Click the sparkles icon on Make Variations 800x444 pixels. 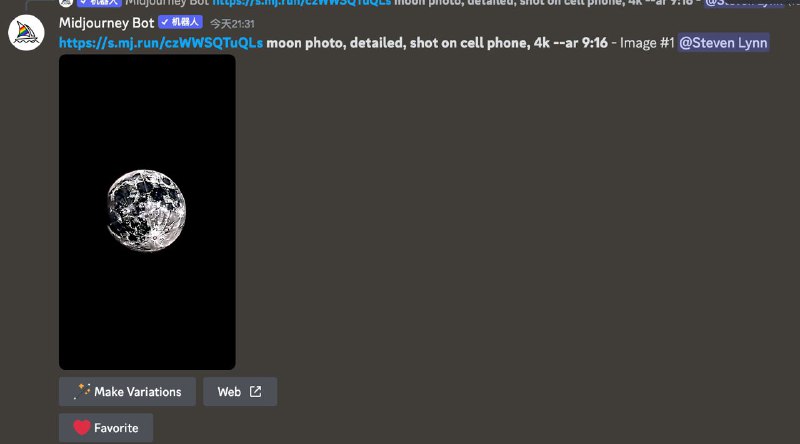click(82, 391)
